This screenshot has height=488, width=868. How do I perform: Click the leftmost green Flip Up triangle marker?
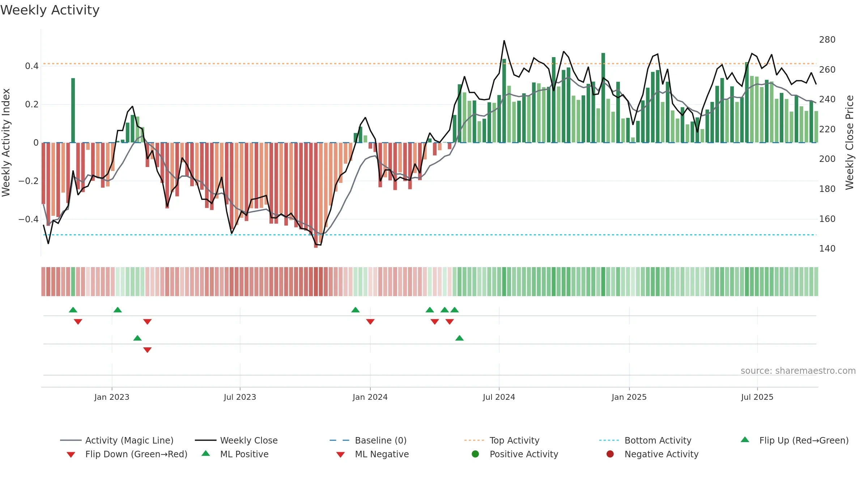(x=73, y=310)
